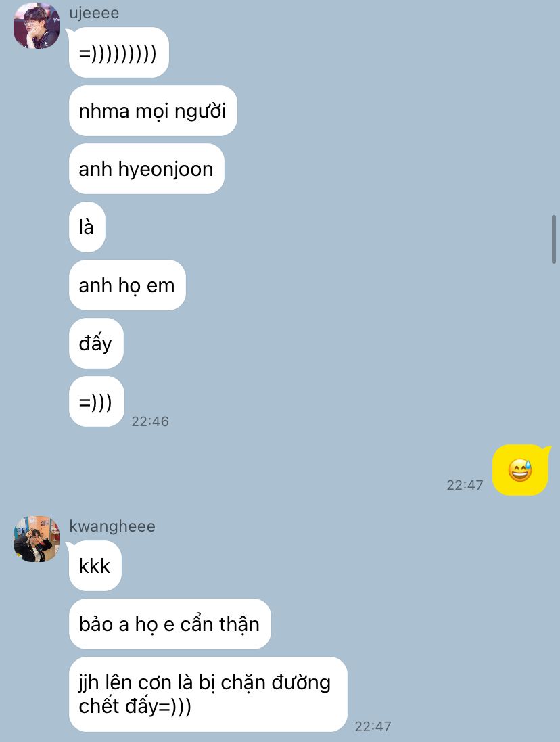Viewport: 560px width, 742px height.
Task: Open ujeeee's profile picture
Action: click(x=37, y=26)
